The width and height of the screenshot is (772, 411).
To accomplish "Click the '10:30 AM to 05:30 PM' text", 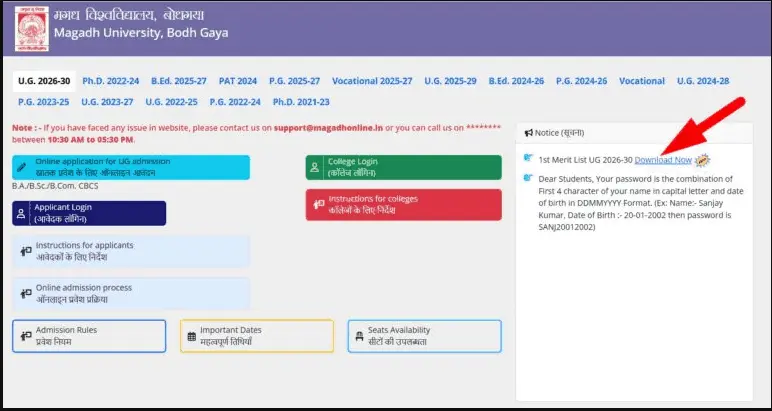I will (90, 140).
